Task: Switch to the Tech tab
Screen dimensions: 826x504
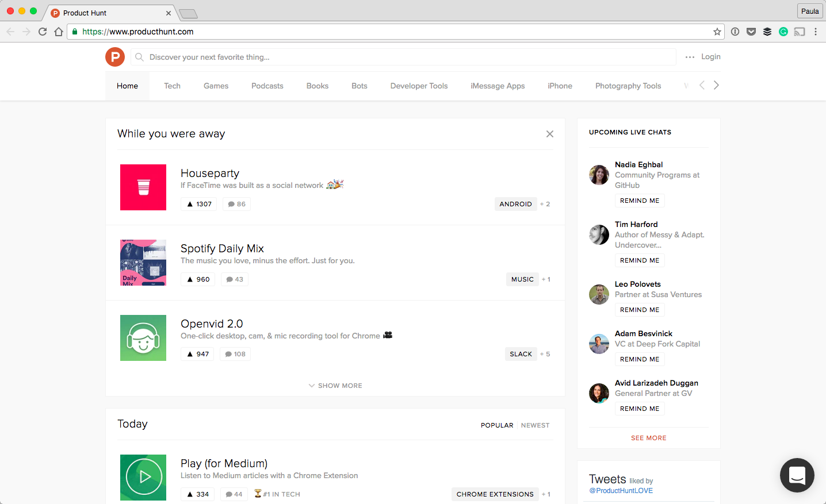Action: [x=172, y=86]
